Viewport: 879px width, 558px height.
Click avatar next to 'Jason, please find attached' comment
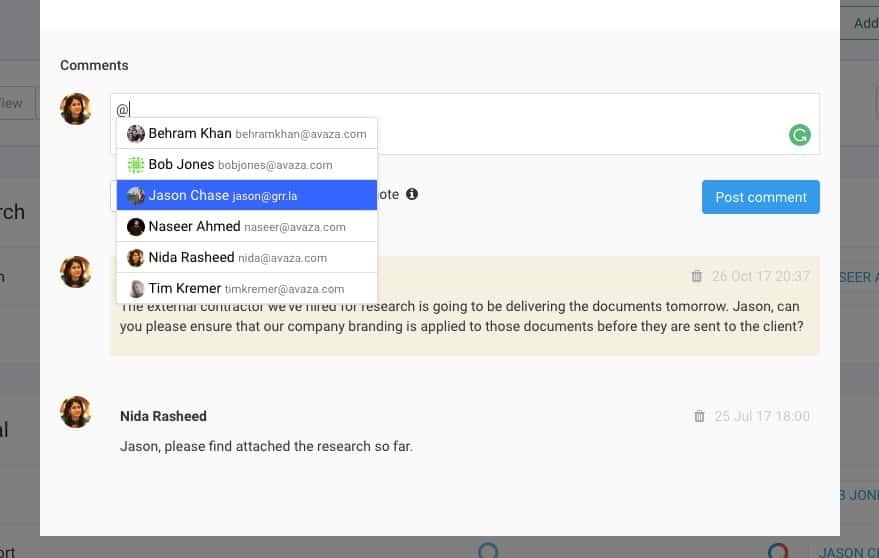point(76,412)
